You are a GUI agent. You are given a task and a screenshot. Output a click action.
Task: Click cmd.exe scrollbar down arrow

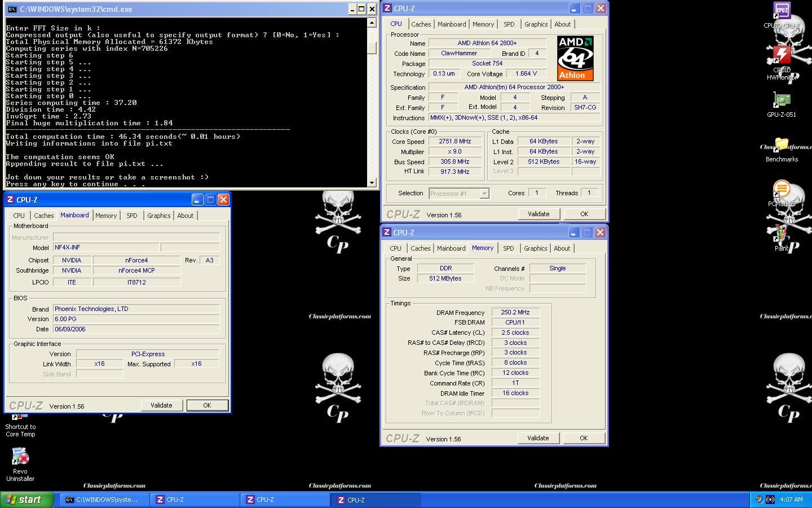point(372,183)
